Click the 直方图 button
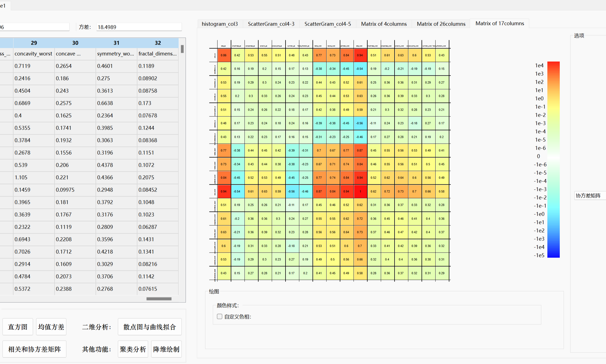 [18, 327]
